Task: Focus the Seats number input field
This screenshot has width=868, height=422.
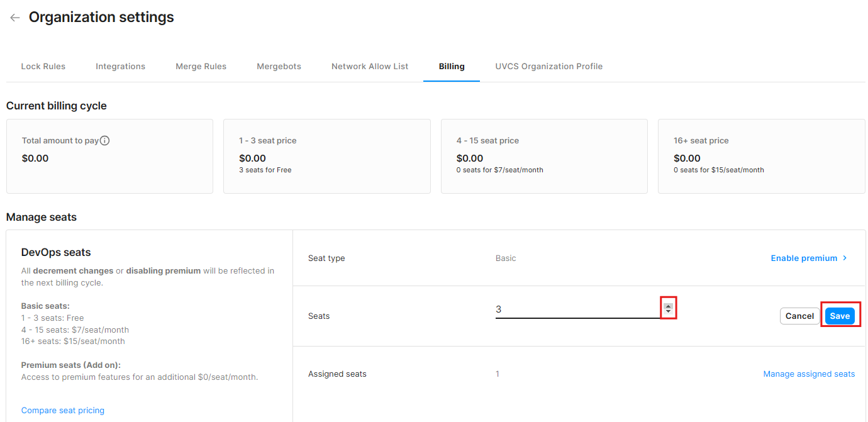Action: pos(576,309)
